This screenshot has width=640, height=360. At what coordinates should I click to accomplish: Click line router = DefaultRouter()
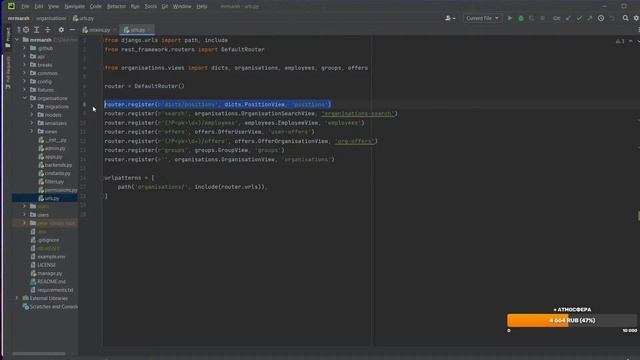144,86
